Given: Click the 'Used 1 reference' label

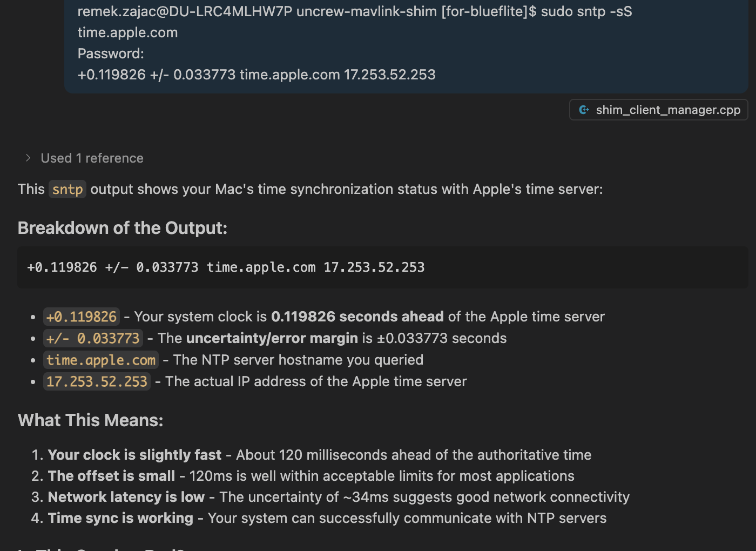Looking at the screenshot, I should tap(92, 158).
